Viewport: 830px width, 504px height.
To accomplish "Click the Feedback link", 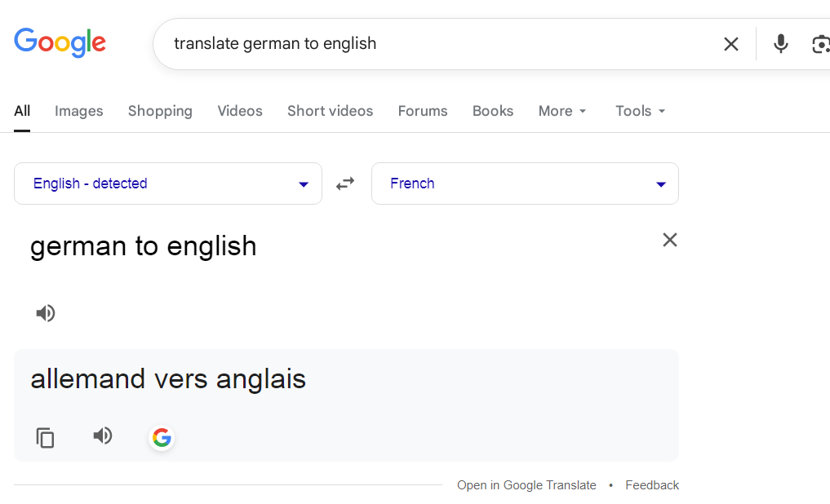I will click(x=651, y=485).
